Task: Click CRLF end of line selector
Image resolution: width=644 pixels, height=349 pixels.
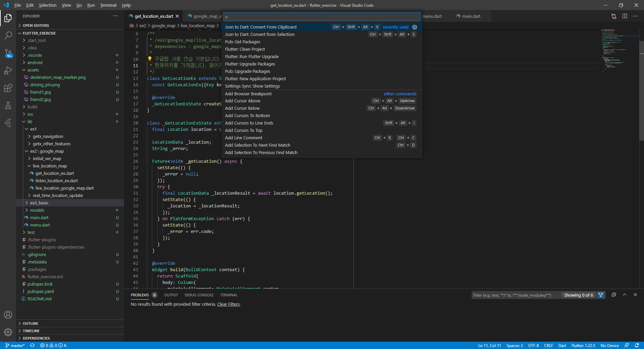Action: tap(548, 345)
